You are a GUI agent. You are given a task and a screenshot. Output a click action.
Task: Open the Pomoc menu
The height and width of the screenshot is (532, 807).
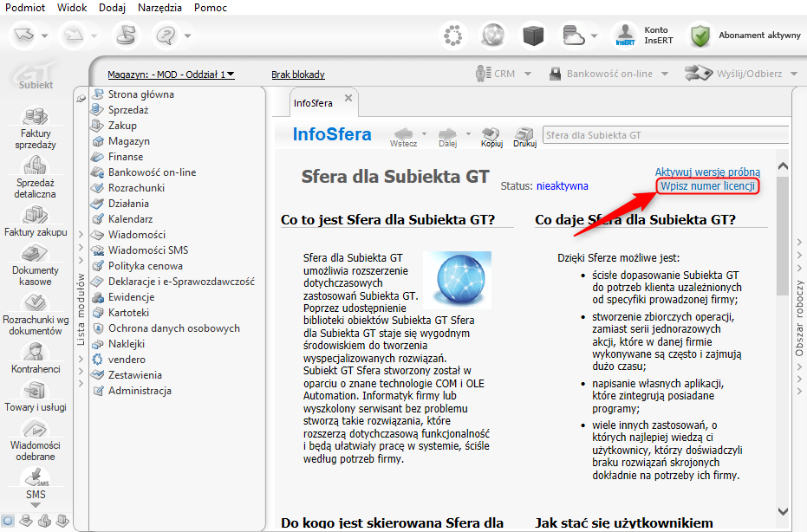(211, 8)
